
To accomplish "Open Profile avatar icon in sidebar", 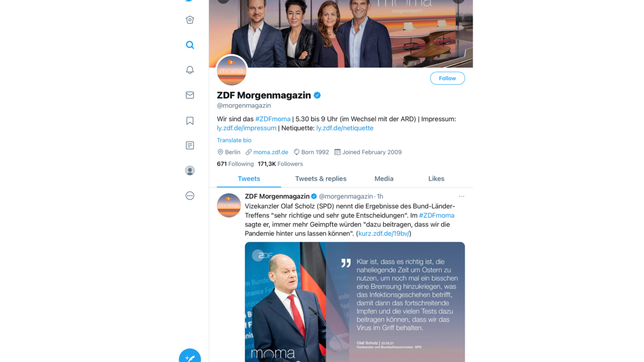I will click(190, 171).
